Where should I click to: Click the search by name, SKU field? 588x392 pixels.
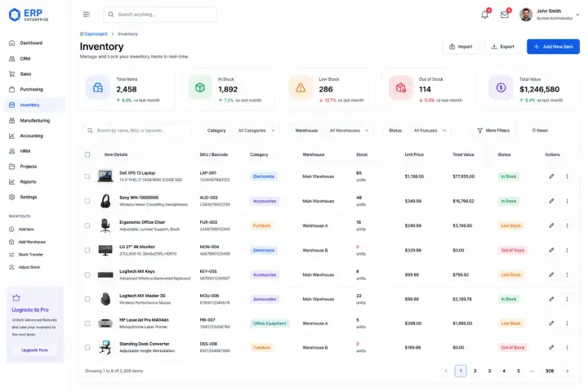point(138,131)
